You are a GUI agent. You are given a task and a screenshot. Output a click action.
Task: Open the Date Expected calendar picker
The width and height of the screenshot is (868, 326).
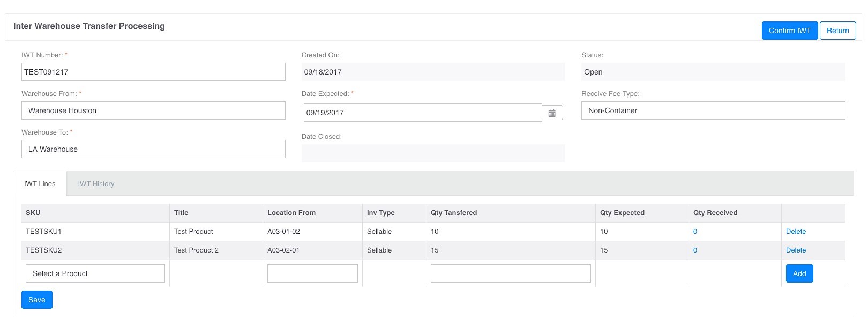pos(552,113)
